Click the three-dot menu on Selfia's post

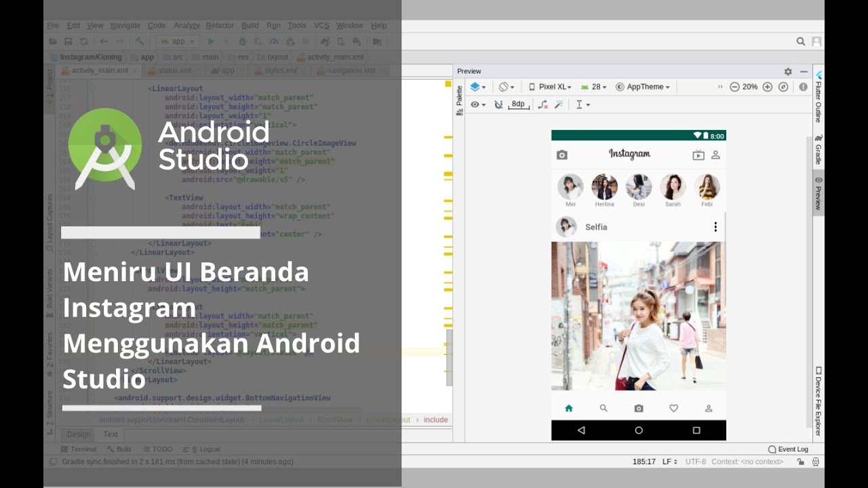[x=715, y=227]
